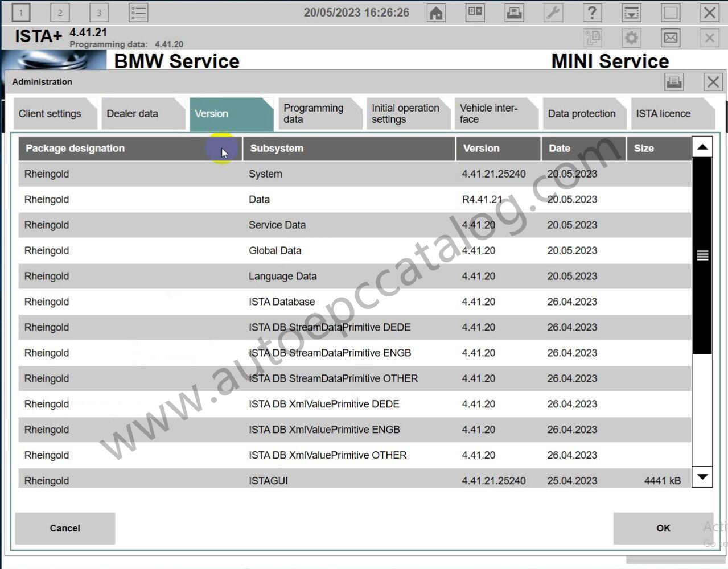The height and width of the screenshot is (569, 728).
Task: Click the Cancel button
Action: 65,528
